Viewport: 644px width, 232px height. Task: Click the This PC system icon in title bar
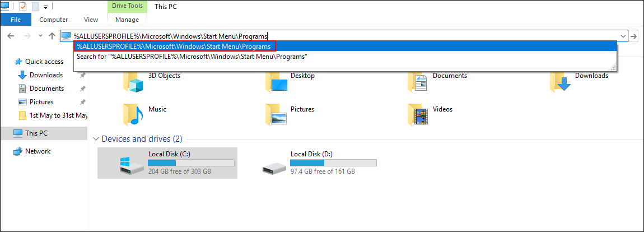[6, 6]
